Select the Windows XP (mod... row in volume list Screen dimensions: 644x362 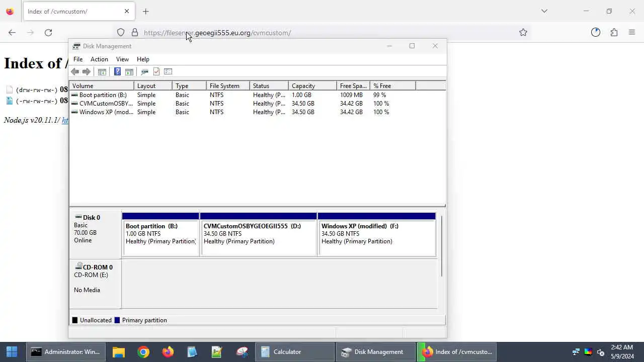257,112
